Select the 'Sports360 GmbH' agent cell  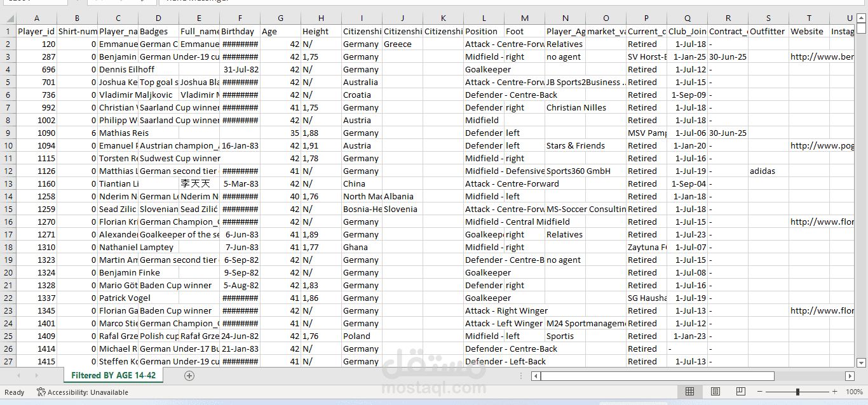[566, 171]
